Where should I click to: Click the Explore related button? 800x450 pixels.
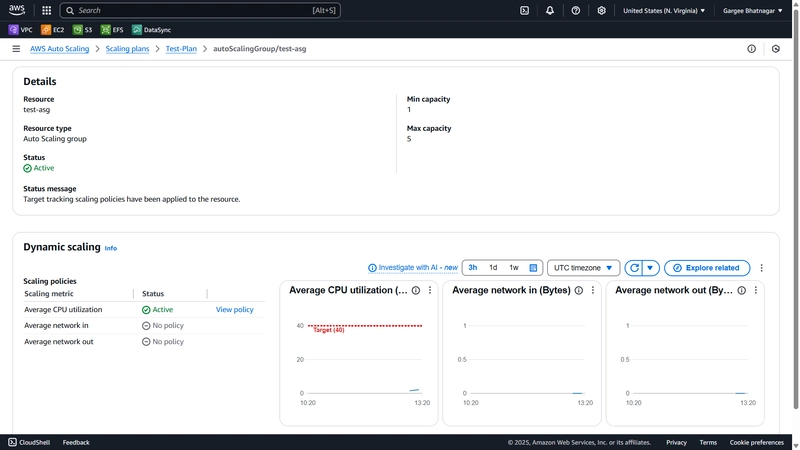click(x=707, y=268)
